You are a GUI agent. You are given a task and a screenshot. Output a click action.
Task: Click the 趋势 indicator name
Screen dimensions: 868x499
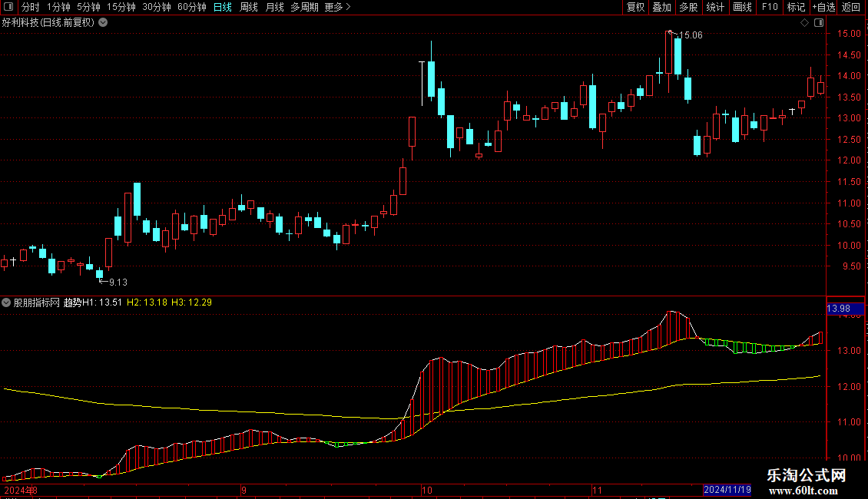[72, 302]
